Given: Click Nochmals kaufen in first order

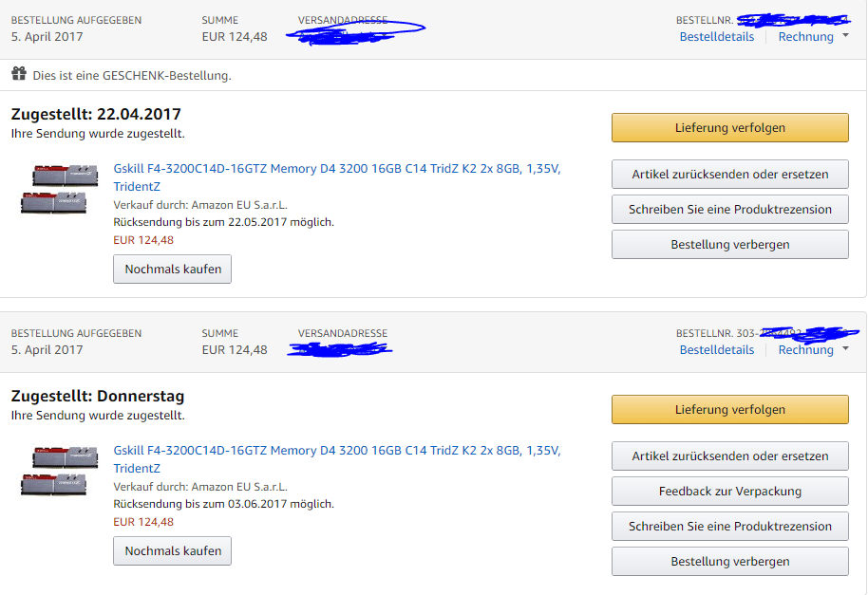Looking at the screenshot, I should click(172, 270).
